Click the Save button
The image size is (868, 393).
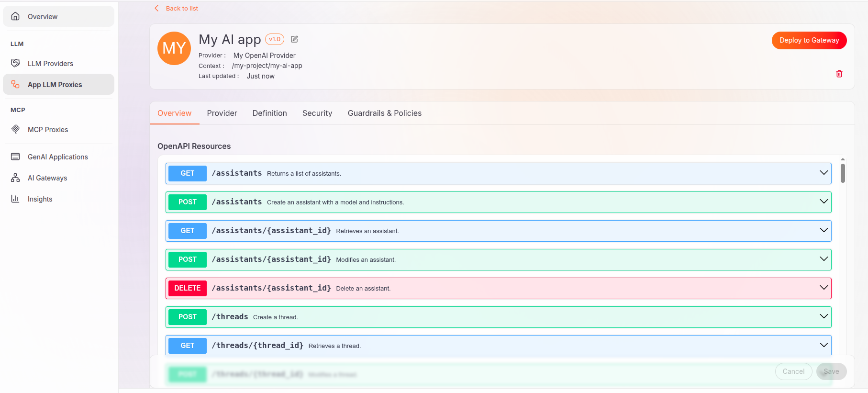831,371
